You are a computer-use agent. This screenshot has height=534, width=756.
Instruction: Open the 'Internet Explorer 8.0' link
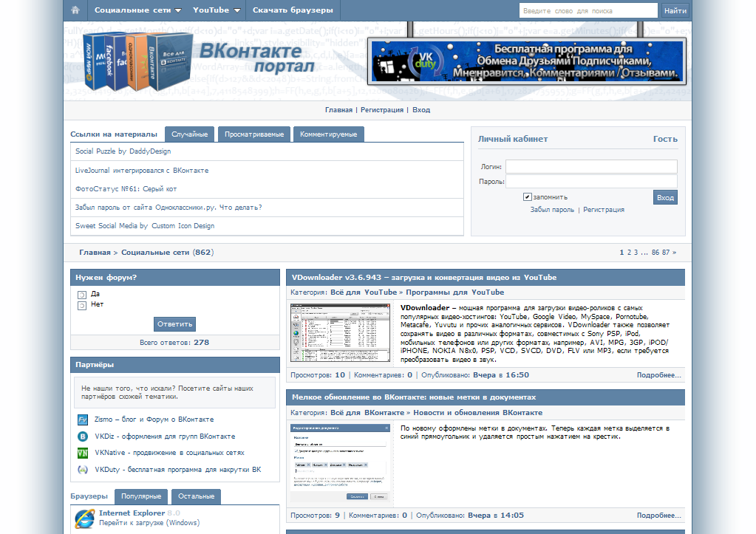(140, 513)
